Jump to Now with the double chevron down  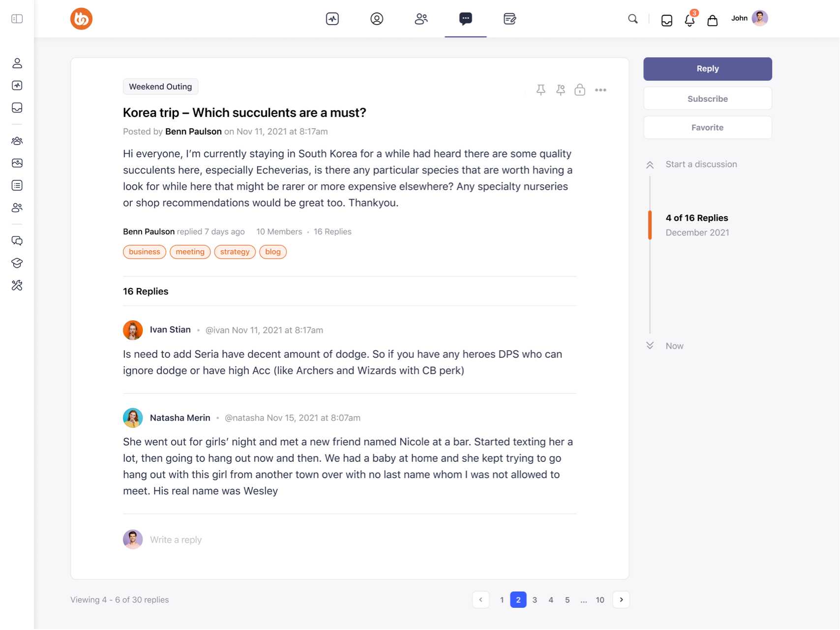(x=650, y=345)
